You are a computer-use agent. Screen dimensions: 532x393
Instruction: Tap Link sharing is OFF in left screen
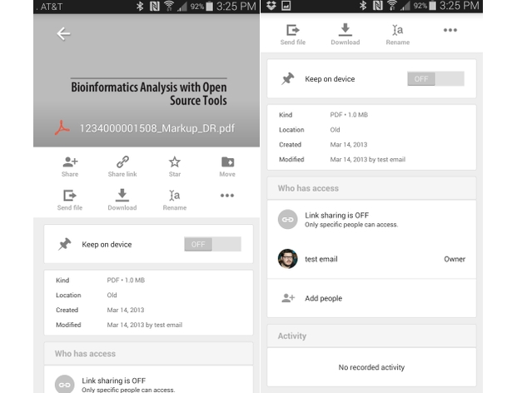[114, 381]
